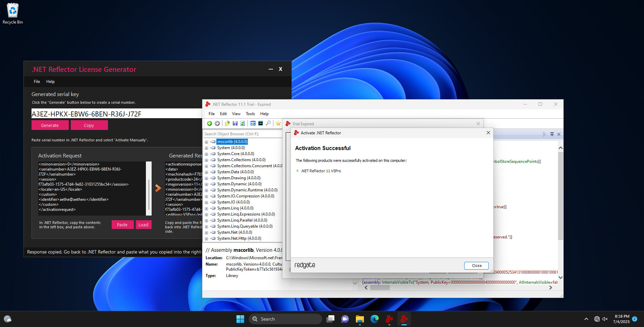Refresh assemblies using the green arrows page icon
This screenshot has width=644, height=327.
[x=243, y=124]
